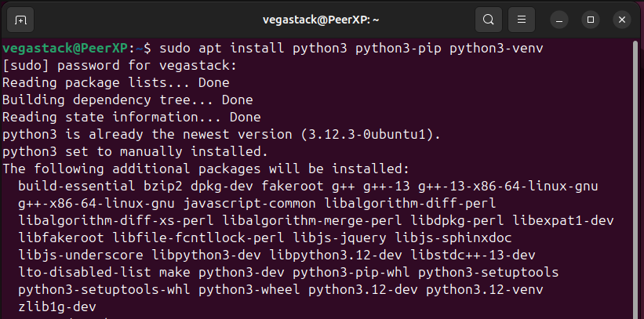Click the python3-setuptools-whl package name
This screenshot has height=319, width=644.
pos(104,289)
